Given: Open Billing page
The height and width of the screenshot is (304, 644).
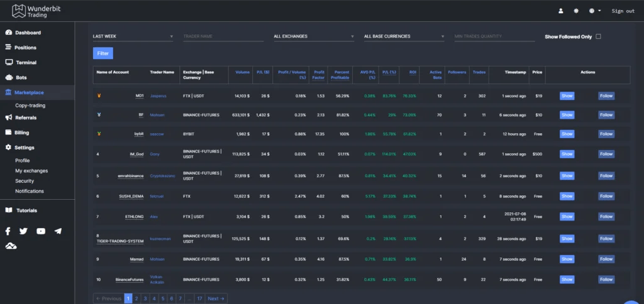Looking at the screenshot, I should (17, 133).
